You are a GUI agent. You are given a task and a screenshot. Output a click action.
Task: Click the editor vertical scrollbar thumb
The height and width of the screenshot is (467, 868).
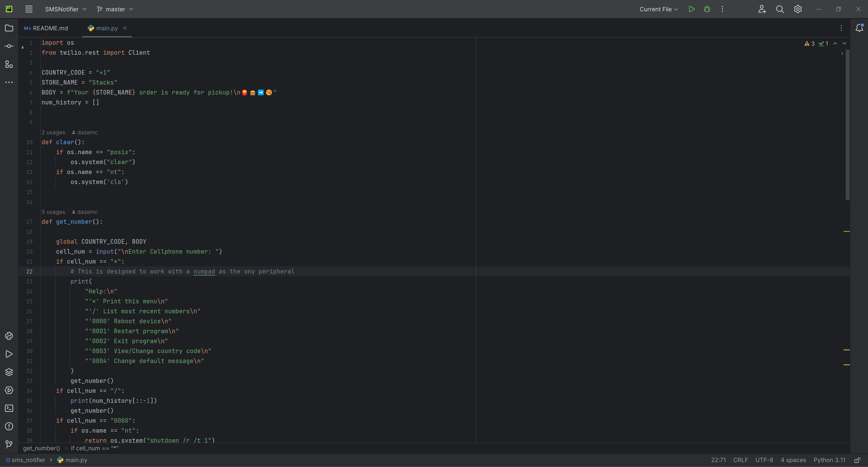(847, 125)
